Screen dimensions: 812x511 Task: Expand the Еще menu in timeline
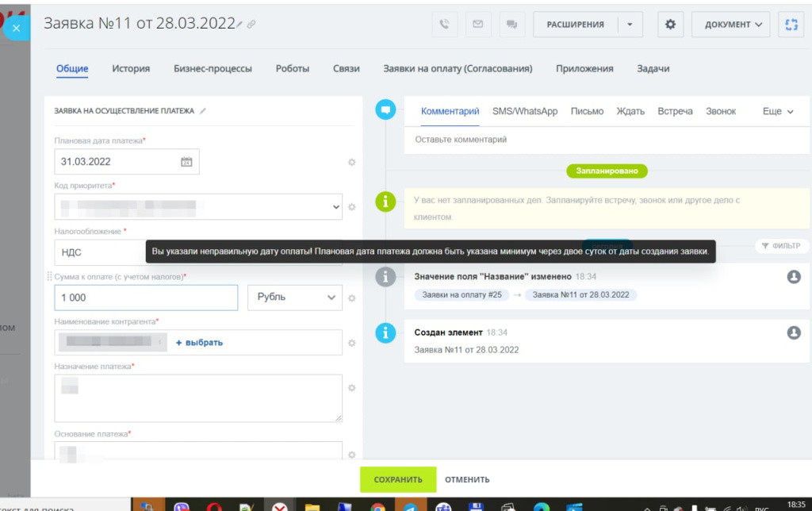point(777,112)
